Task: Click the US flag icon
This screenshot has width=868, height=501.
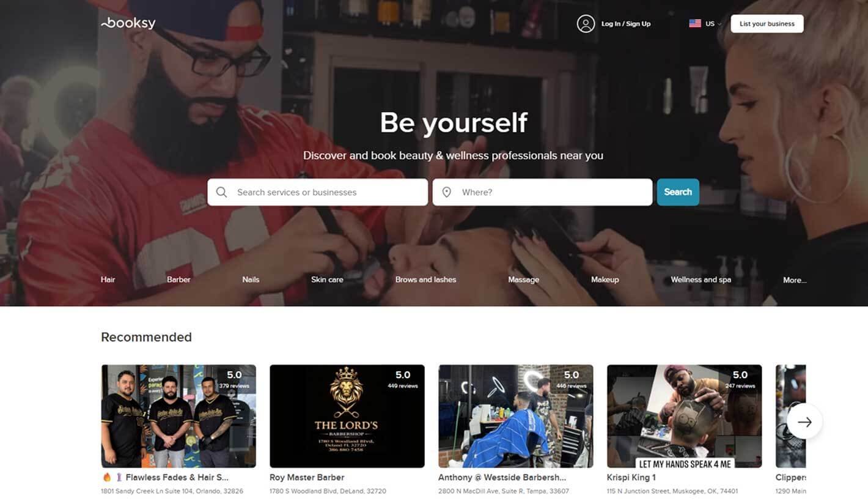Action: click(695, 24)
